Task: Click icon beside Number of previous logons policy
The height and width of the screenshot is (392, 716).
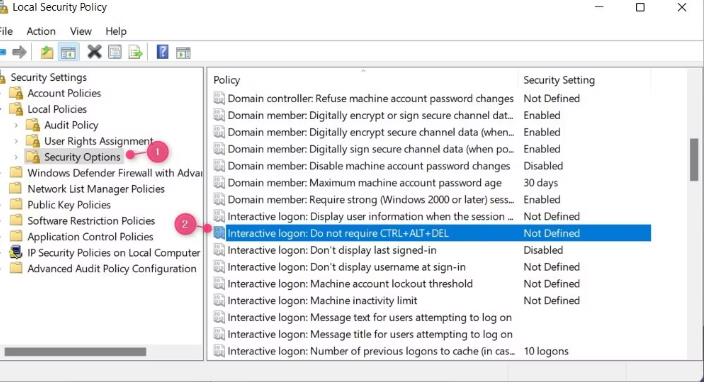Action: pos(219,351)
